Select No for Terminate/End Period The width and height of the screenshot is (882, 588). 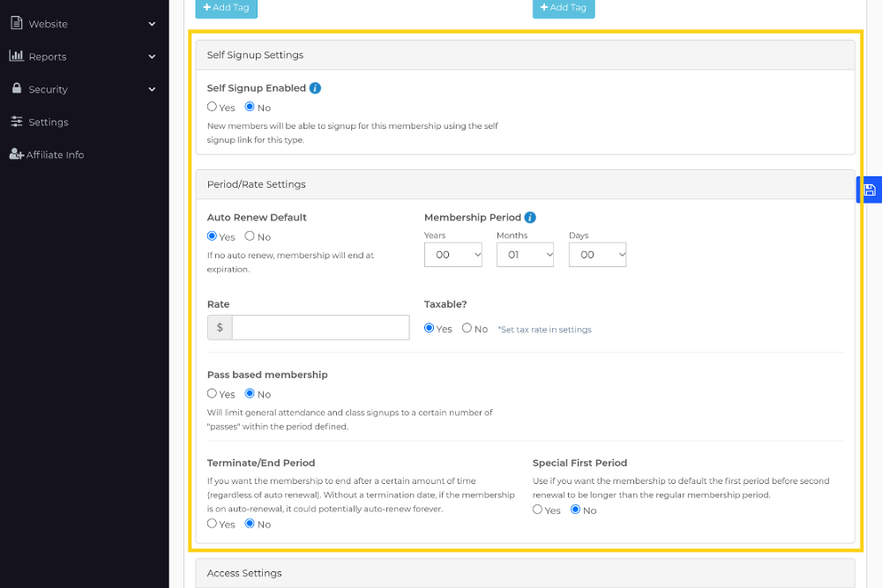(250, 524)
